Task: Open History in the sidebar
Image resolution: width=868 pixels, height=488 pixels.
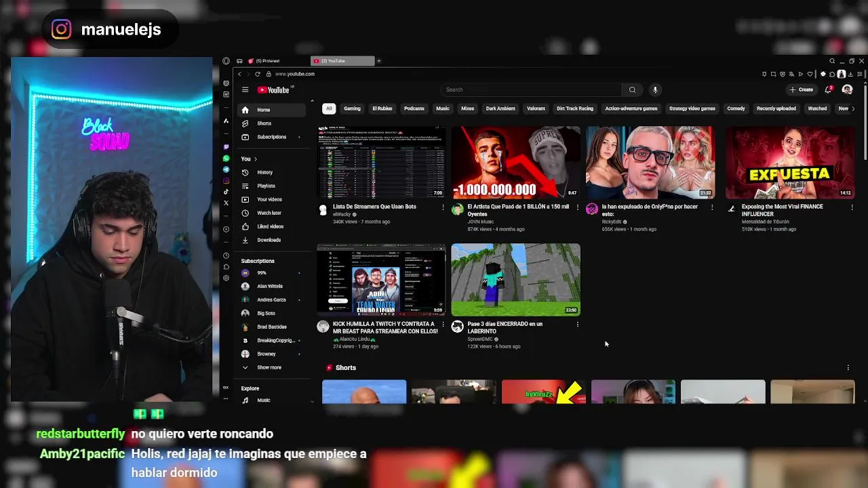Action: point(272,172)
